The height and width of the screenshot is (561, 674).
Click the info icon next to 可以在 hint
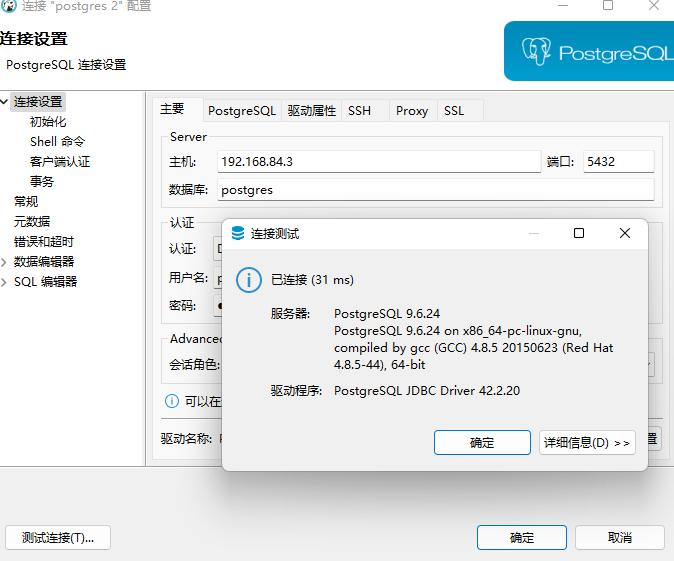(172, 401)
